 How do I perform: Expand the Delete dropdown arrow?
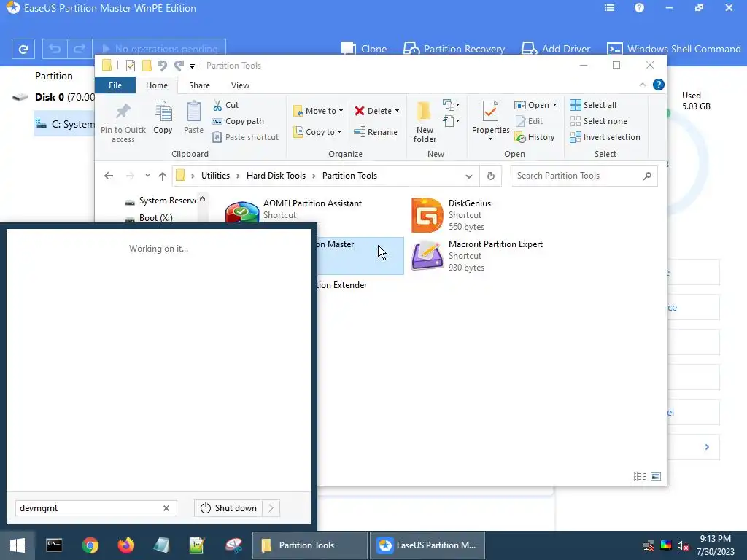coord(397,111)
